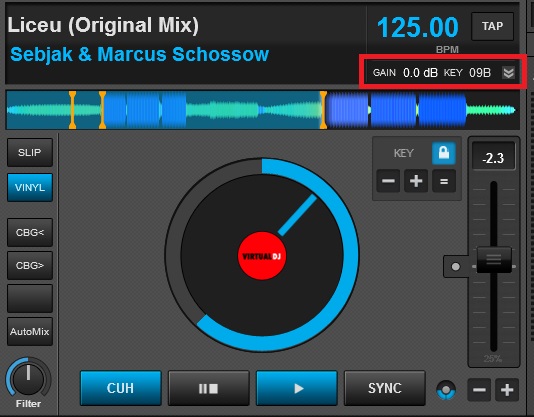This screenshot has width=534, height=417.
Task: Click the third orange cue marker near the playhead
Action: click(323, 110)
